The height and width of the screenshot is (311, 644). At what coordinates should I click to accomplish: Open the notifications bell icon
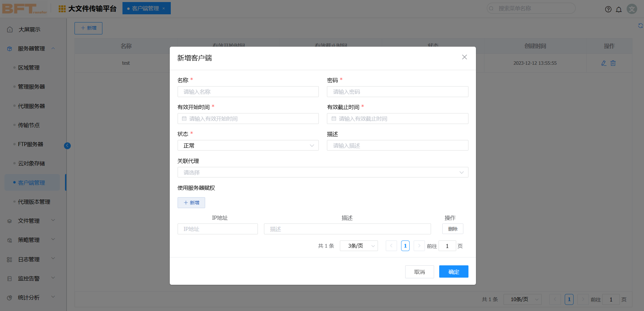[619, 9]
